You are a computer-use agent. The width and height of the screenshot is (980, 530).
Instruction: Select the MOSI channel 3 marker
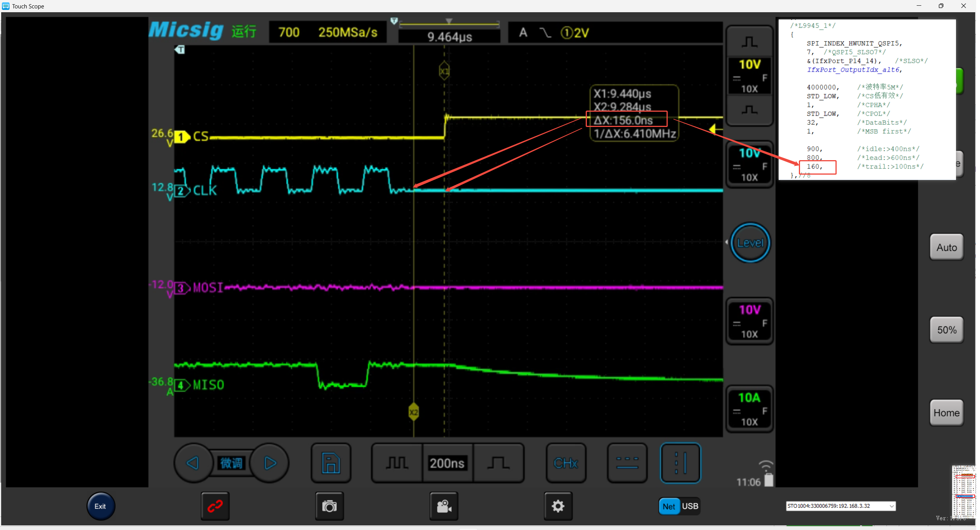(182, 288)
